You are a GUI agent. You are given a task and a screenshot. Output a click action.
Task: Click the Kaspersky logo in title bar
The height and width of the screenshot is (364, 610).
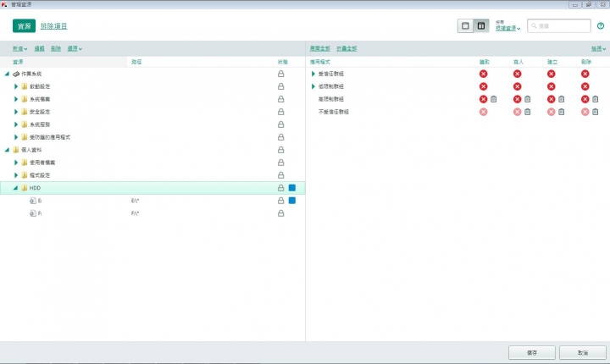4,4
